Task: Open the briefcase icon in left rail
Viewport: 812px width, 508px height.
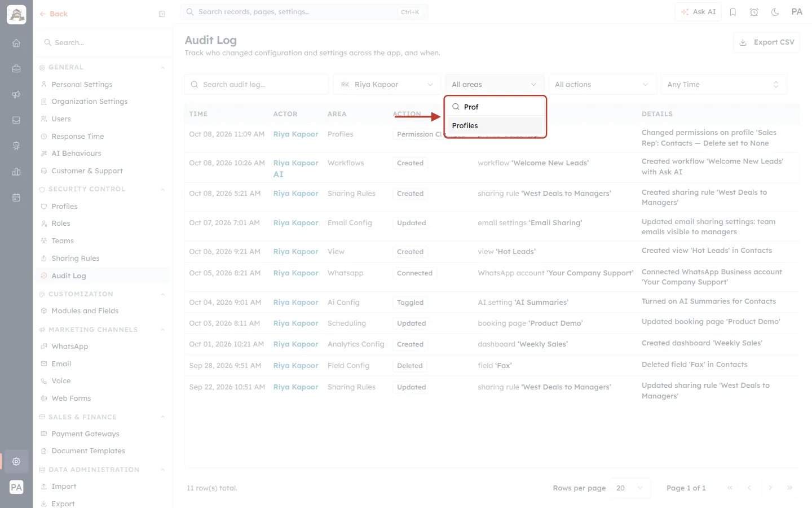Action: pyautogui.click(x=16, y=68)
